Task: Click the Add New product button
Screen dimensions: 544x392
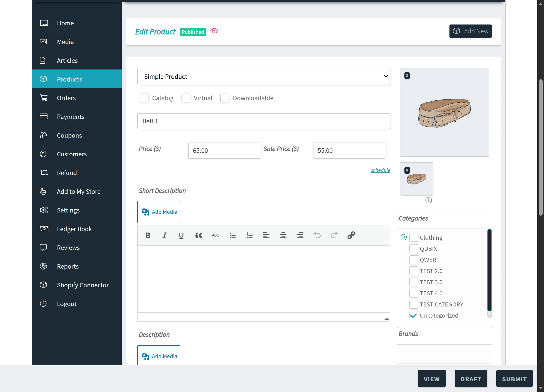Action: [470, 31]
